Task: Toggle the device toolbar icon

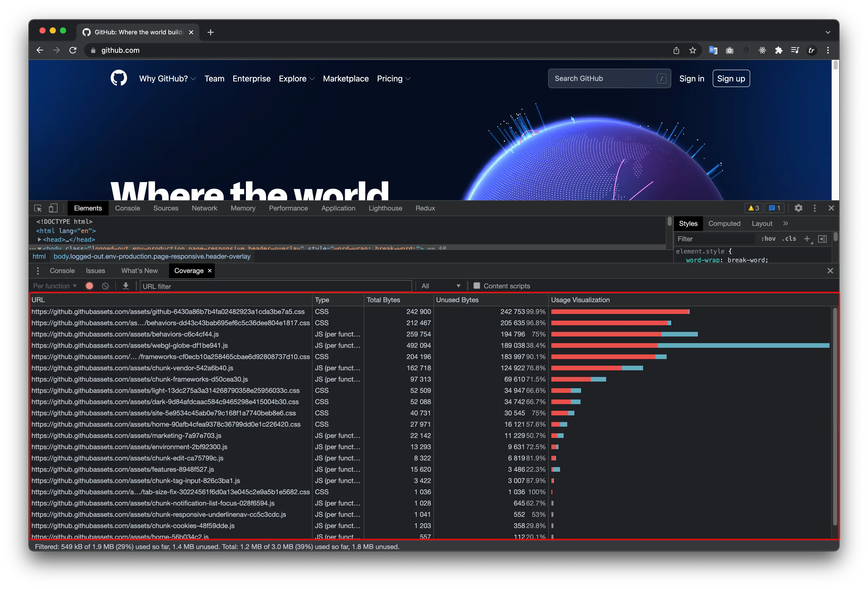Action: point(53,208)
